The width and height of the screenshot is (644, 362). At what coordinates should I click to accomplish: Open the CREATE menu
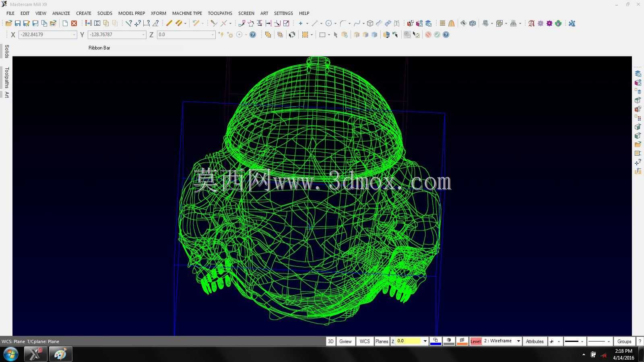click(x=84, y=13)
